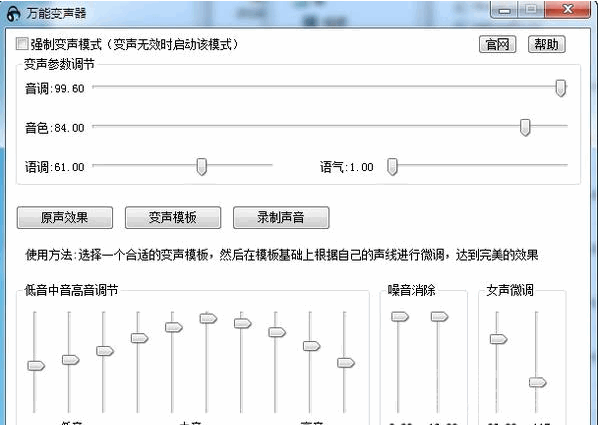Viewport: 598px width, 425px height.
Task: Click the 语气 slider handle
Action: tap(392, 167)
